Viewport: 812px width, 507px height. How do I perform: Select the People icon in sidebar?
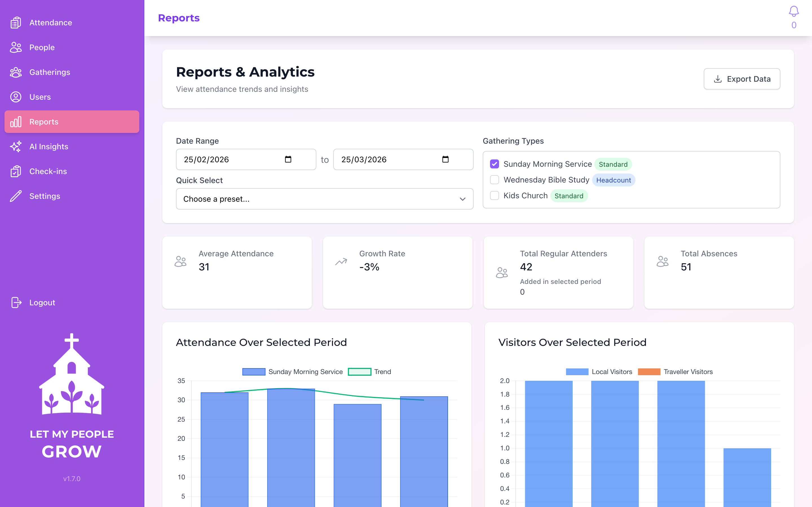(x=16, y=47)
